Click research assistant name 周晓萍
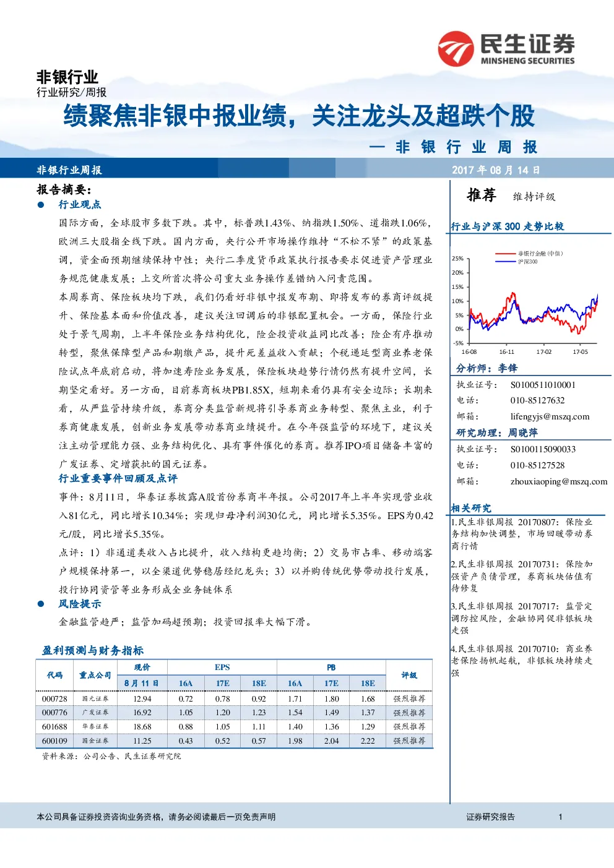This screenshot has height=868, width=614. [x=523, y=432]
